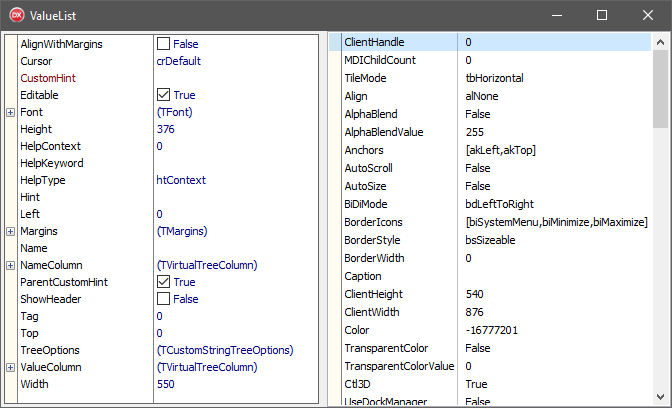Expand the Margins property node
This screenshot has height=408, width=672.
(x=10, y=231)
